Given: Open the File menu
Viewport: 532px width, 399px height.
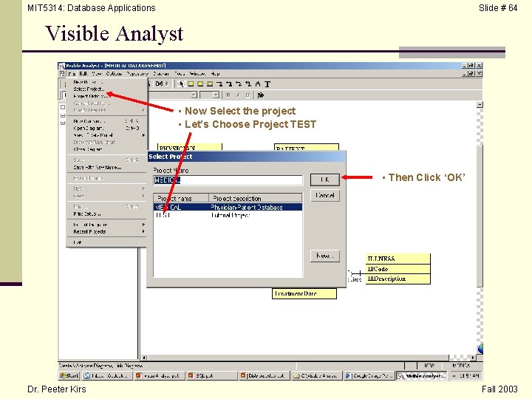Looking at the screenshot, I should tap(72, 74).
